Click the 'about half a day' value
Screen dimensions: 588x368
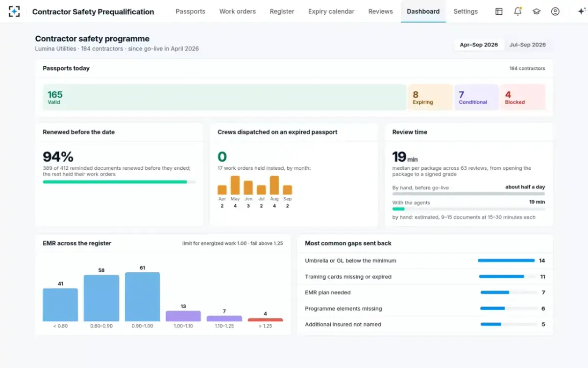(525, 187)
